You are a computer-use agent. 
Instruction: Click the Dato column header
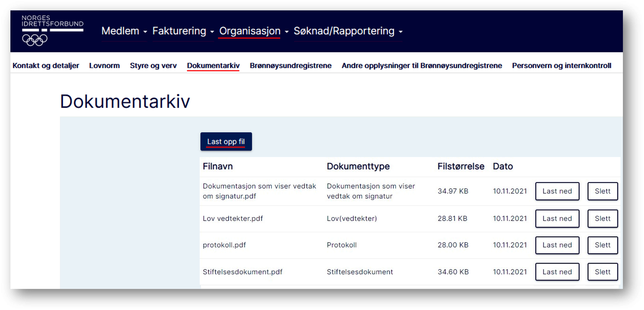pyautogui.click(x=503, y=166)
